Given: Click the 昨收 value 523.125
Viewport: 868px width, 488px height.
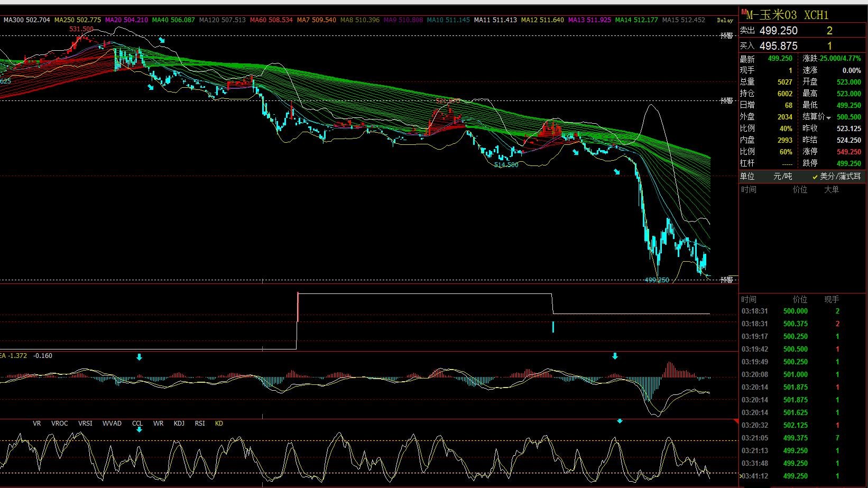Looking at the screenshot, I should tap(849, 128).
